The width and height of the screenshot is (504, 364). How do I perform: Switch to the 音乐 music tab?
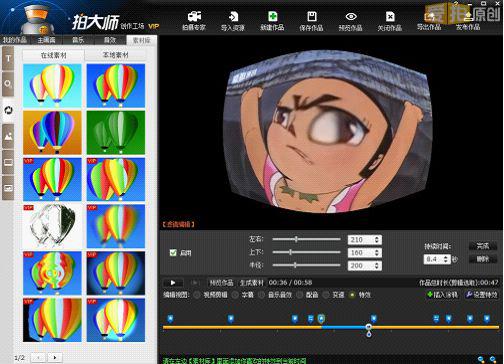78,40
